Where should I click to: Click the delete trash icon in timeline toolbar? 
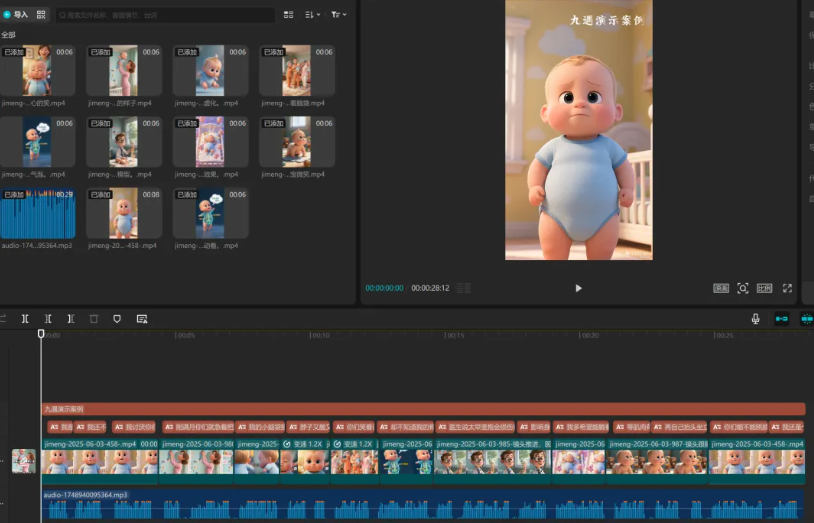pos(94,319)
